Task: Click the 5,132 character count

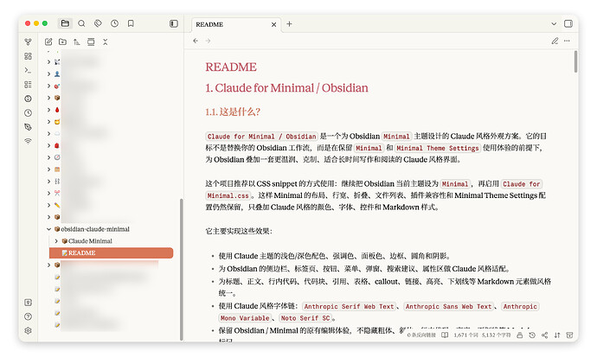Action: pos(496,335)
